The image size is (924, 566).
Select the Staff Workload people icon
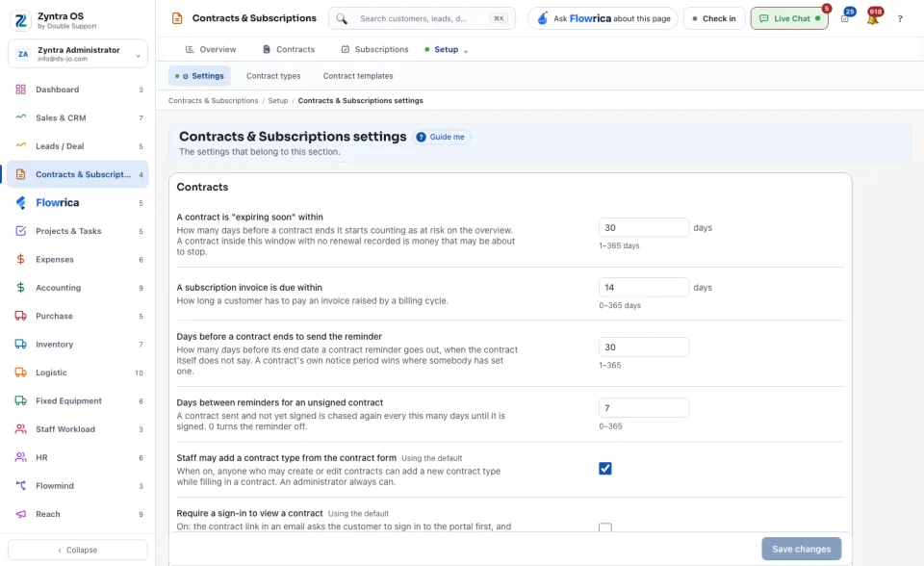[x=20, y=429]
